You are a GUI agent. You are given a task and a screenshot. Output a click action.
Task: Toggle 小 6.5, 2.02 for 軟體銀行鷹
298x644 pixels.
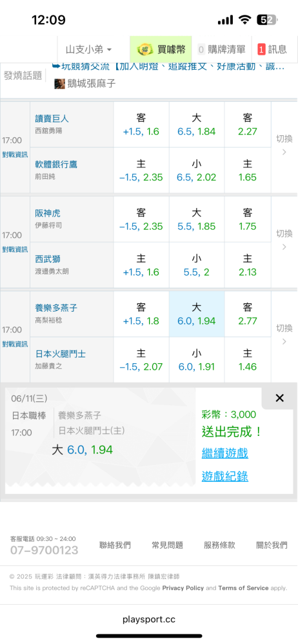tap(197, 171)
